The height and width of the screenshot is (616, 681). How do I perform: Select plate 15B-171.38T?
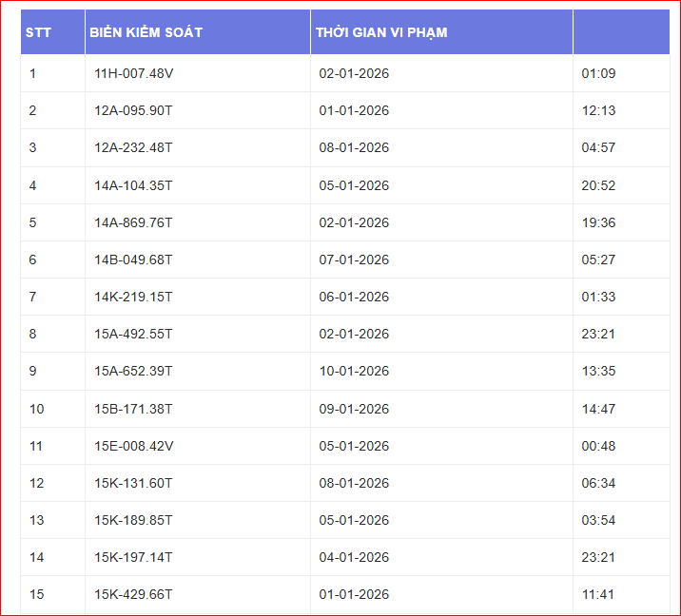133,409
